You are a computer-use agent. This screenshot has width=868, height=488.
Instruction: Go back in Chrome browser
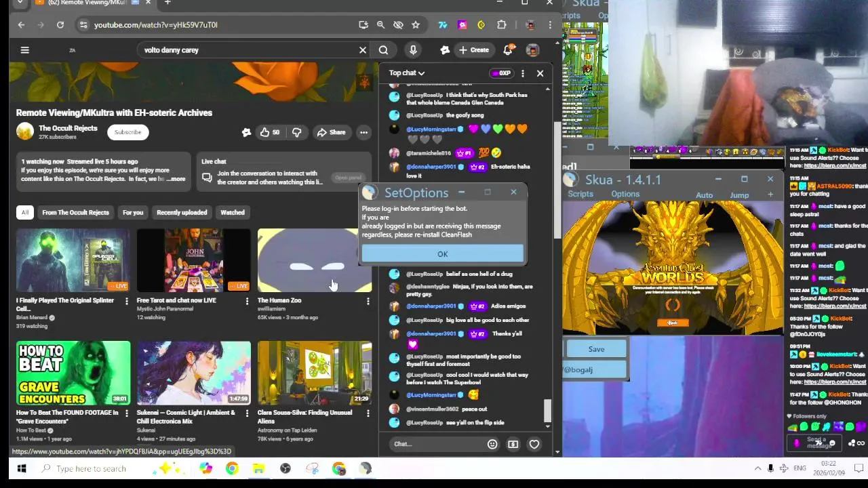pos(21,25)
